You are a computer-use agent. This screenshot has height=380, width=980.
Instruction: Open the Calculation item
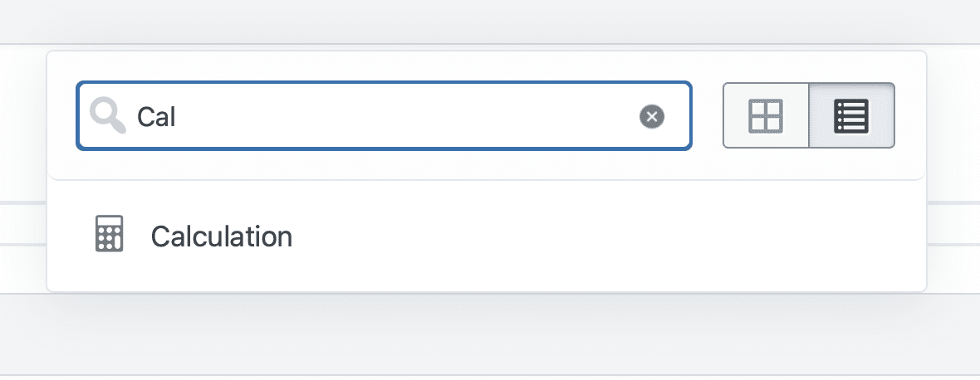[221, 236]
